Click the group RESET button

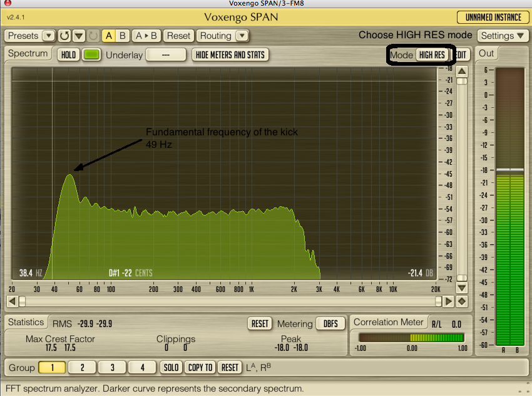(230, 367)
